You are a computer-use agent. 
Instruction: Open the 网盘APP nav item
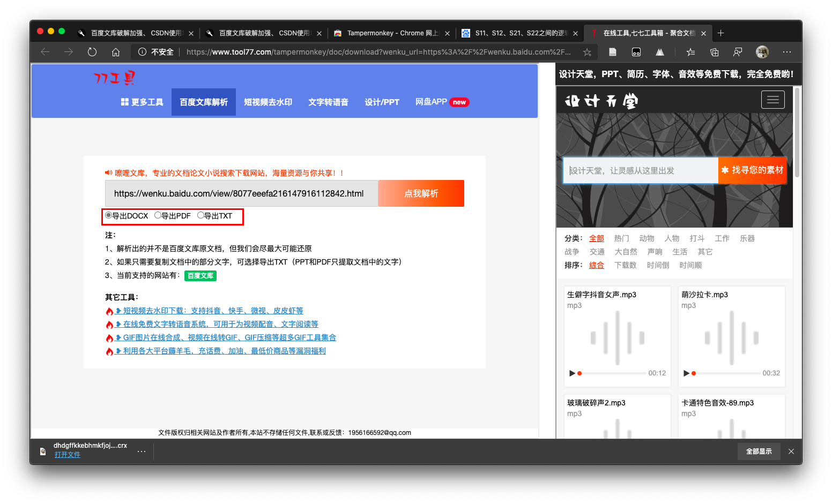[x=442, y=102]
